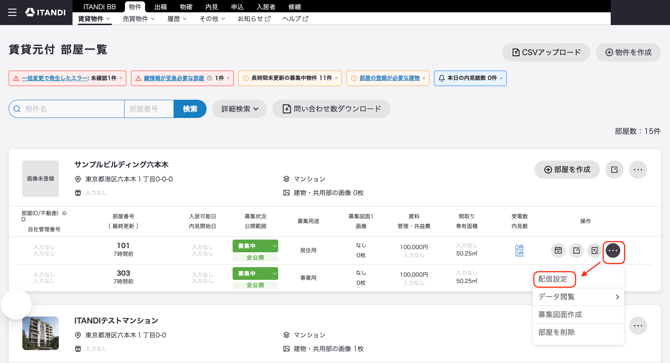670x363 pixels.
Task: Expand データ閲覧 submenu in context menu
Action: point(578,297)
